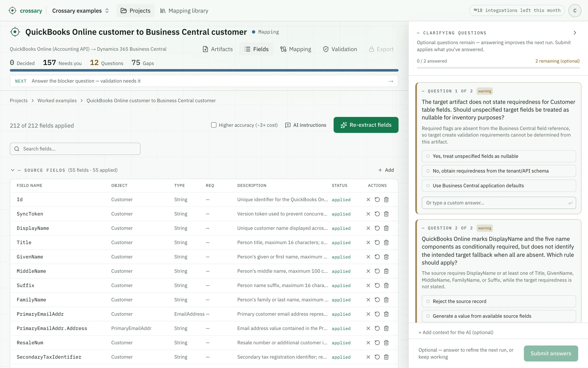Select Generate a value from available source fields

click(499, 316)
